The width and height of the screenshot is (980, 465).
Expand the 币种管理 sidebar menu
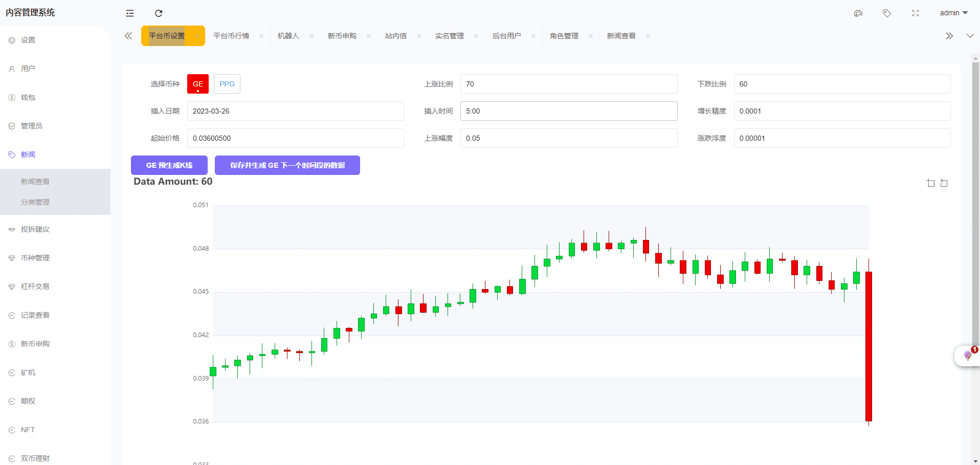click(35, 258)
